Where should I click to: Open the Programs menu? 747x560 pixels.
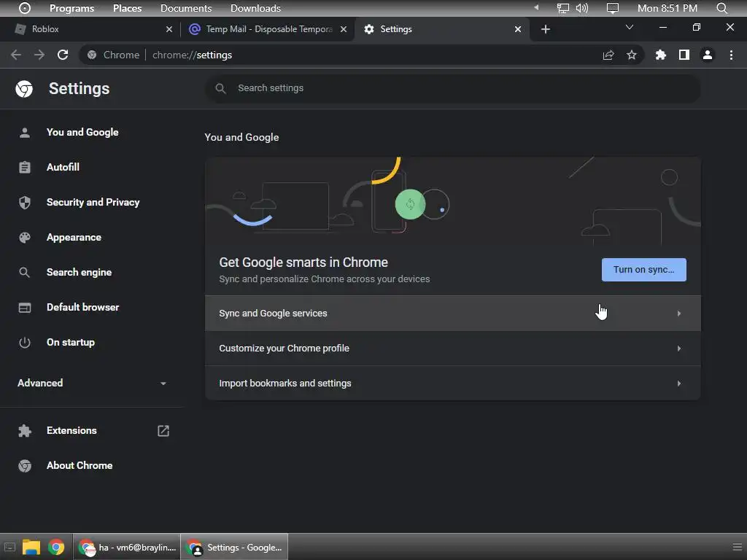[x=72, y=8]
